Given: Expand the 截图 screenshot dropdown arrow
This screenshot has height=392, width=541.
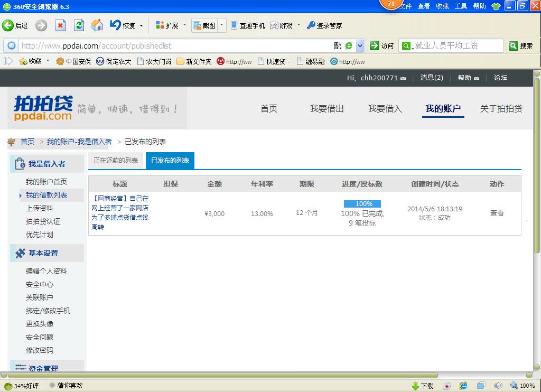Looking at the screenshot, I should point(222,25).
